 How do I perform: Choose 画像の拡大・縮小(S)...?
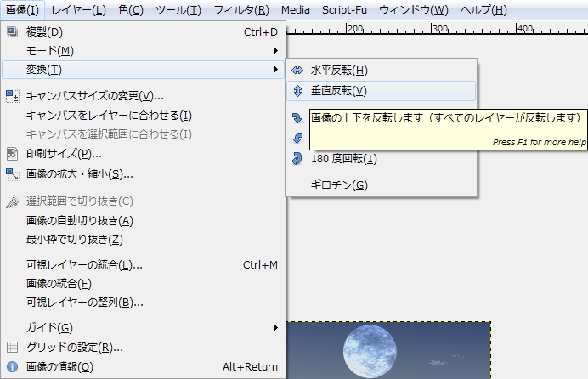(x=143, y=174)
